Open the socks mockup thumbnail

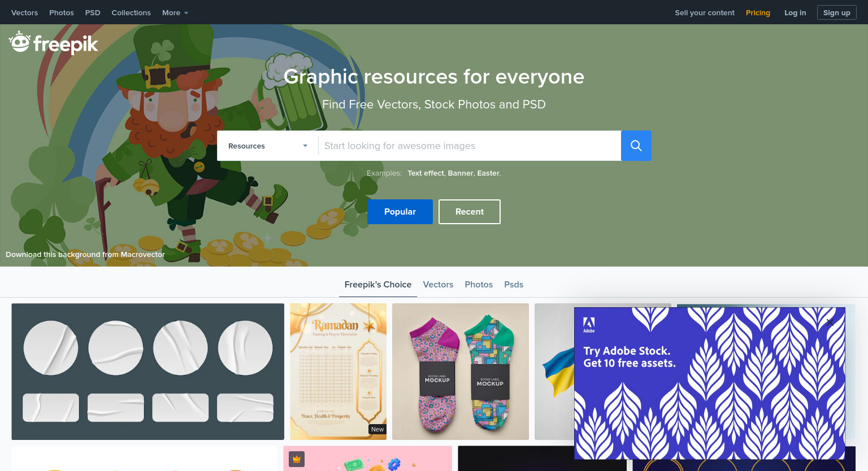coord(461,372)
